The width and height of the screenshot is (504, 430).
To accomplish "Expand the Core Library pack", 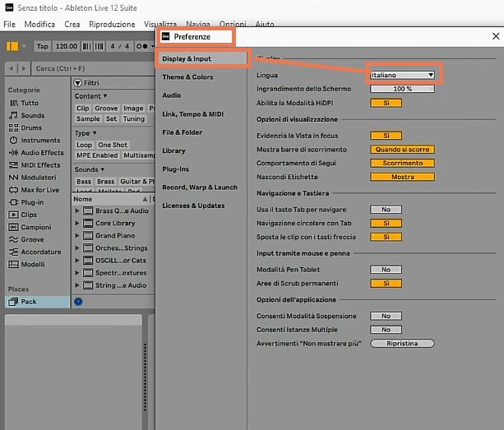I will (x=78, y=223).
